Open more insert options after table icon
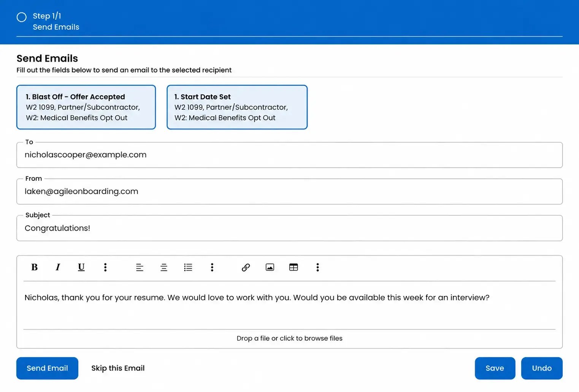This screenshot has height=392, width=579. pyautogui.click(x=317, y=267)
